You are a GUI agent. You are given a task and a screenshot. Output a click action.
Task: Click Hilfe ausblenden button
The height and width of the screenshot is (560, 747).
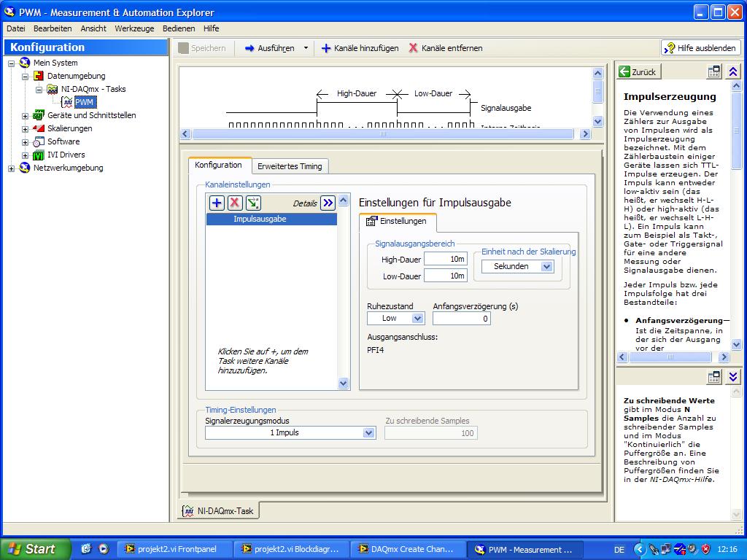(701, 48)
